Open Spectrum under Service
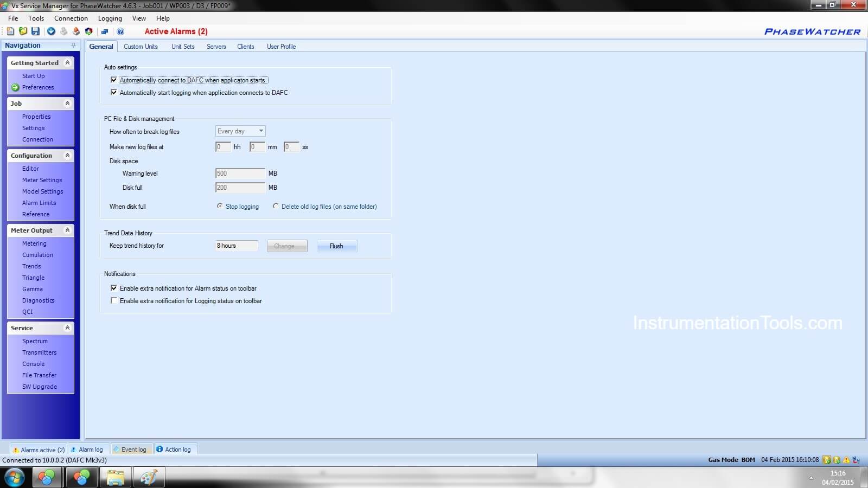Image resolution: width=868 pixels, height=488 pixels. coord(35,341)
